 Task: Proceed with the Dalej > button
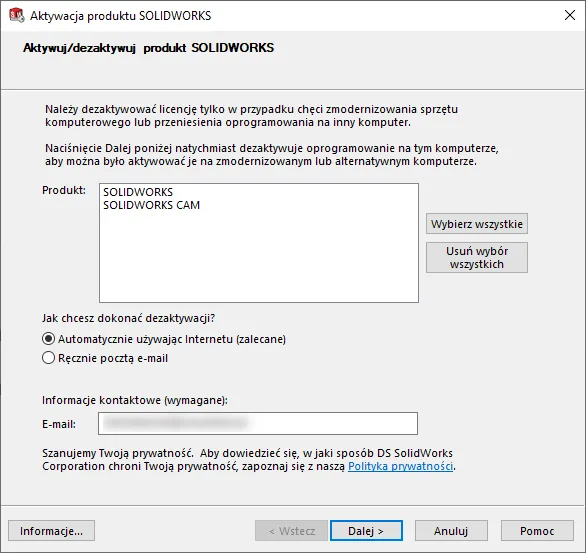(x=366, y=531)
